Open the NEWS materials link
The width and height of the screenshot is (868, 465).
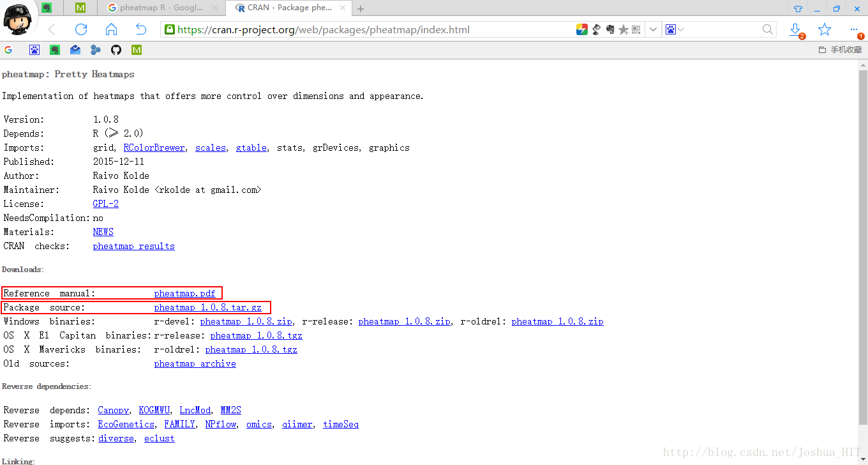tap(103, 232)
